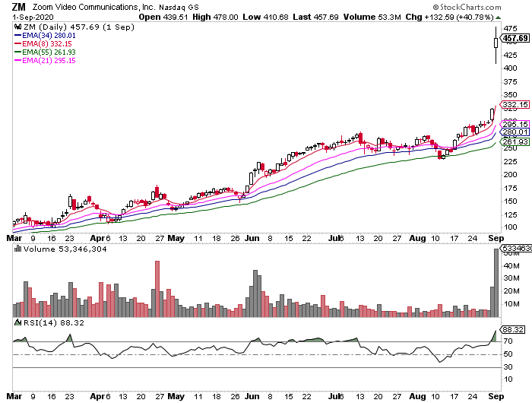Screen dimensions: 532x403
Task: Click the EMA(8) 332.15 legend entry
Action: [x=47, y=44]
